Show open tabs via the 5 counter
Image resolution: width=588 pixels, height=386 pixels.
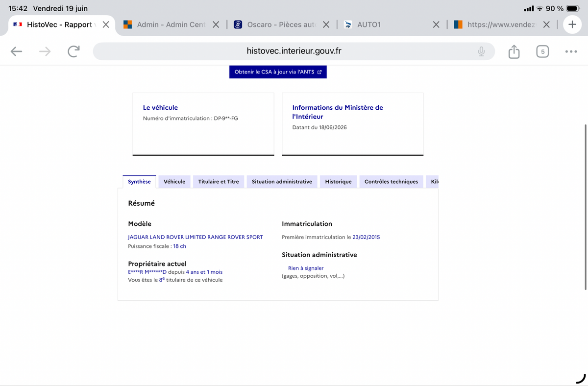tap(542, 51)
